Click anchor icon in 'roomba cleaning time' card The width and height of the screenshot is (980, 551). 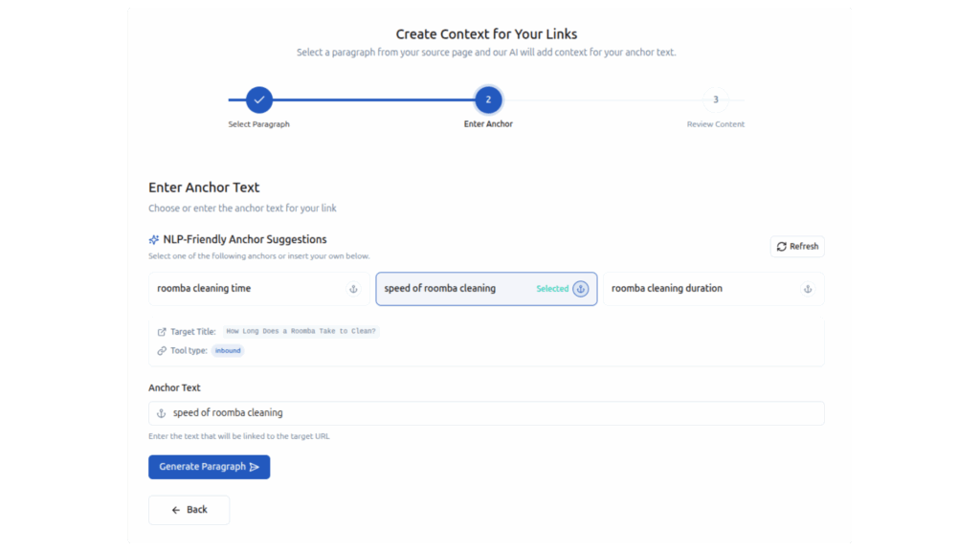pos(353,289)
